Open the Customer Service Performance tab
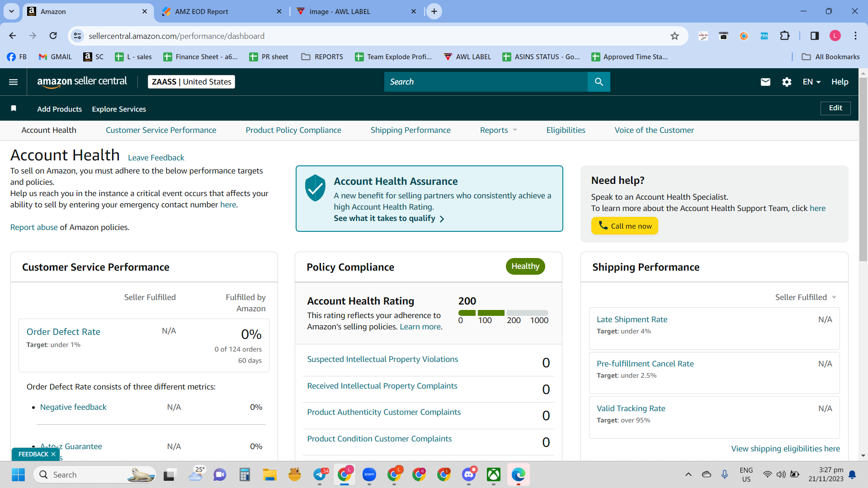This screenshot has width=868, height=488. click(161, 130)
